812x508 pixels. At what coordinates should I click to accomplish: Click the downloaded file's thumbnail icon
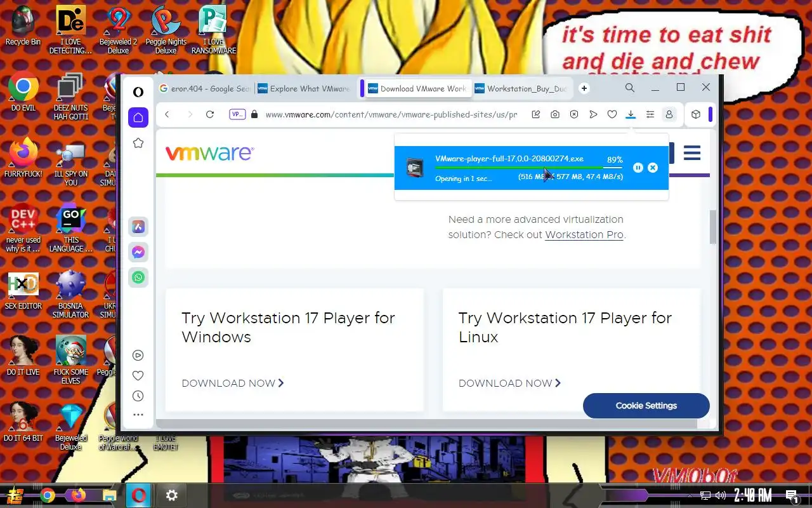point(415,168)
